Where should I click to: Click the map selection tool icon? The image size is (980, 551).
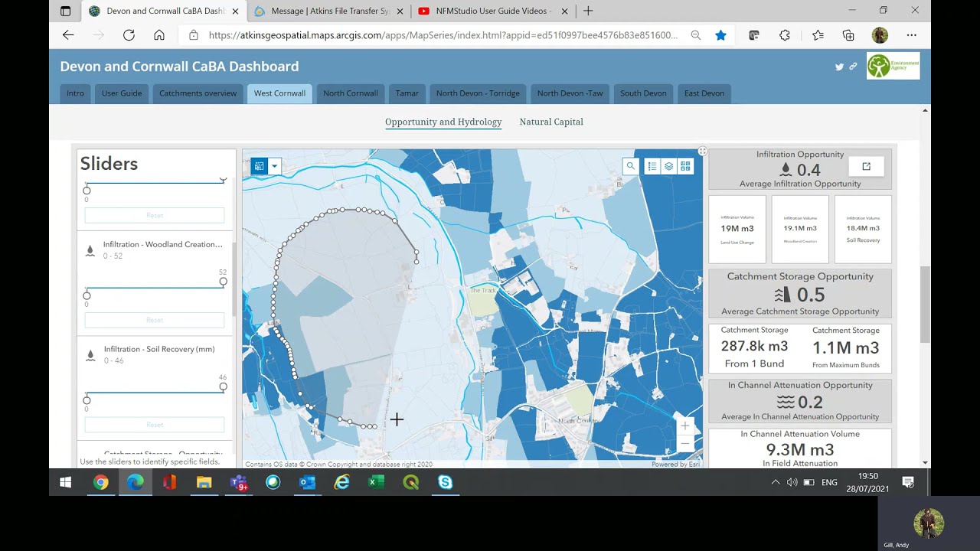(260, 166)
